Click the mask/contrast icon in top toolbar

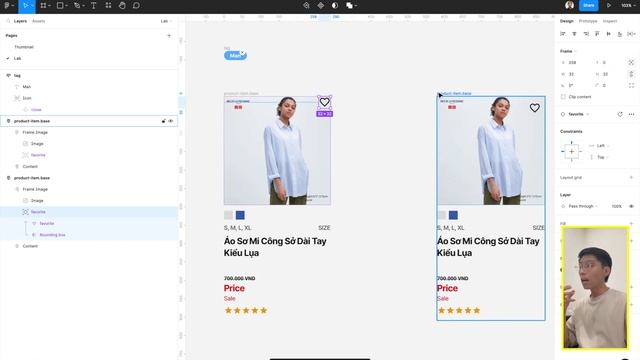coord(335,6)
